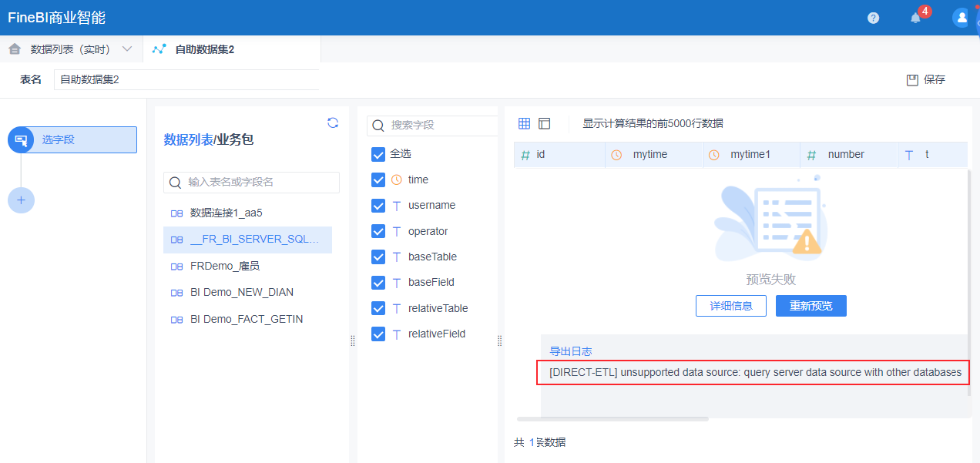Image resolution: width=980 pixels, height=463 pixels.
Task: Select table FRDemo_雇员
Action: [247, 266]
